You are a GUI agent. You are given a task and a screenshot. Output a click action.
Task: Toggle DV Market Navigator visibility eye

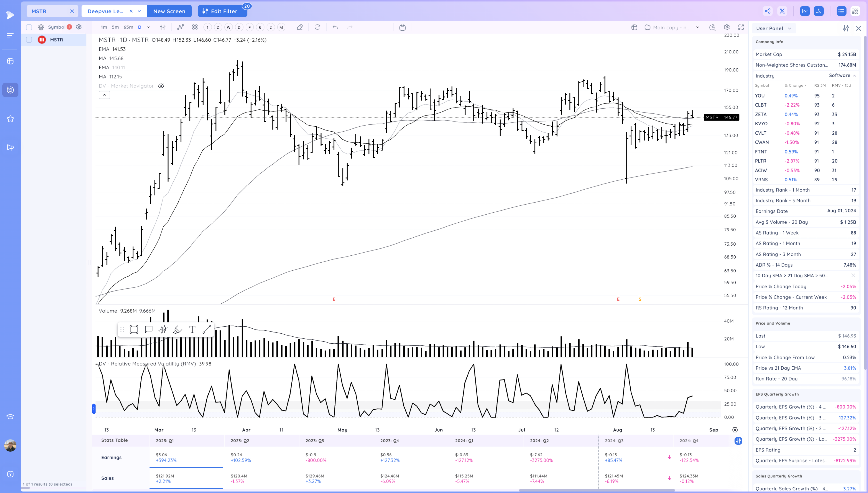(x=161, y=86)
